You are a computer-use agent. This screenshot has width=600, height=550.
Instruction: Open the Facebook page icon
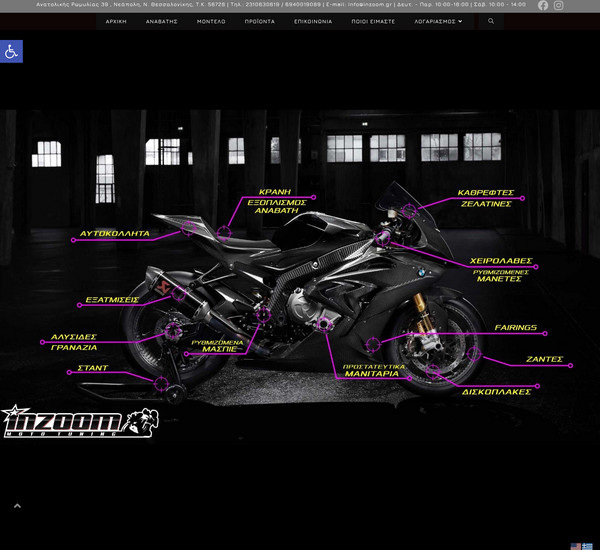pos(543,5)
